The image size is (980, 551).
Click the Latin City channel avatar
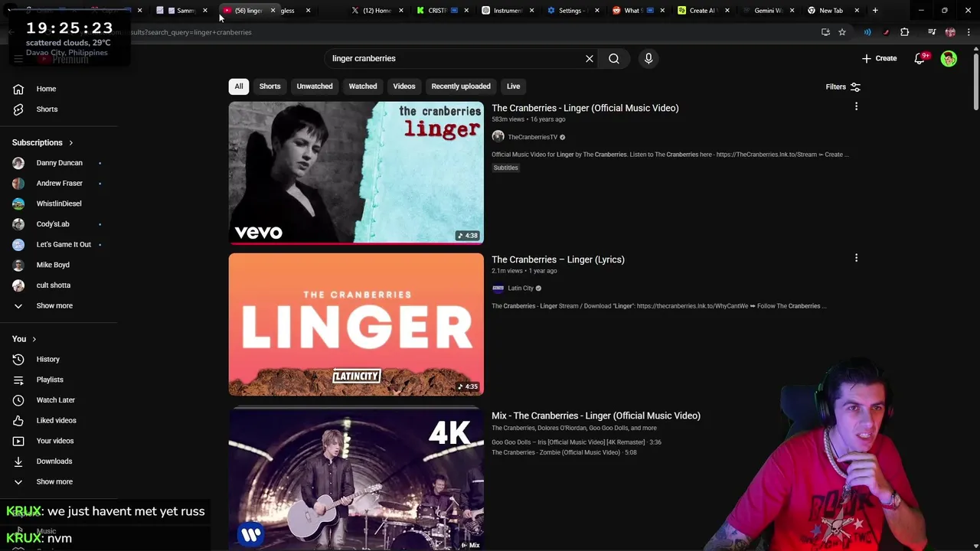498,289
